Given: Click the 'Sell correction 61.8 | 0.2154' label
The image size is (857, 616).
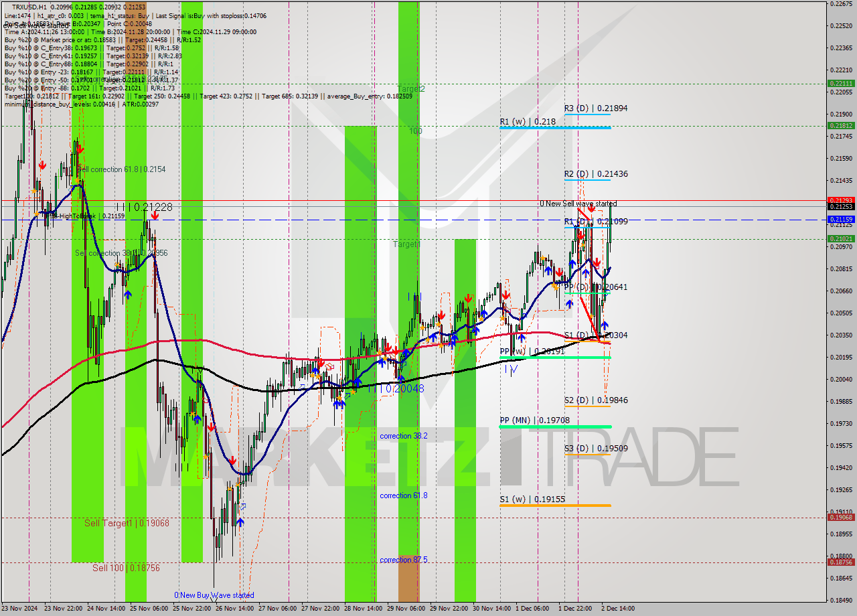Looking at the screenshot, I should pos(122,169).
